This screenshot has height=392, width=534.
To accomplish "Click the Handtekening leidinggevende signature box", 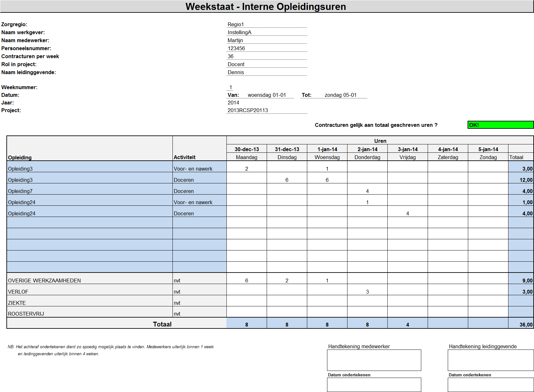I will pos(491,360).
